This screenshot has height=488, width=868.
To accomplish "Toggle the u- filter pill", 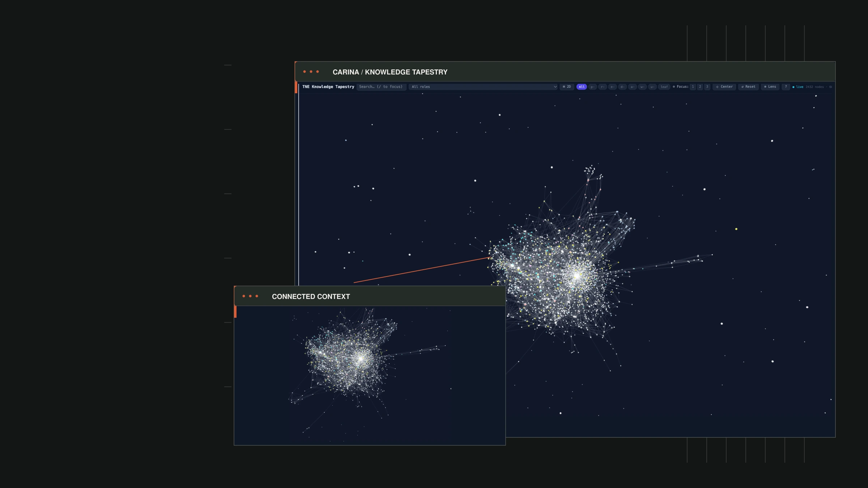I will [x=652, y=87].
